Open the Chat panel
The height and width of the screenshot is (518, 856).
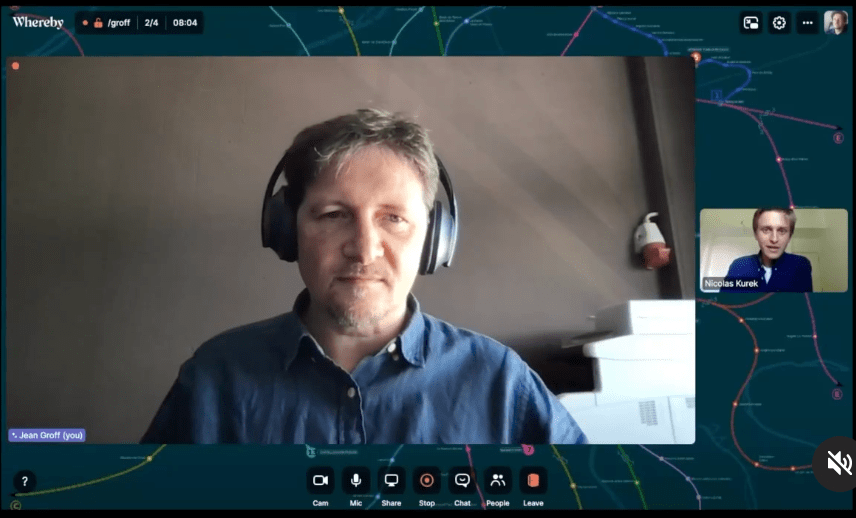click(x=462, y=481)
